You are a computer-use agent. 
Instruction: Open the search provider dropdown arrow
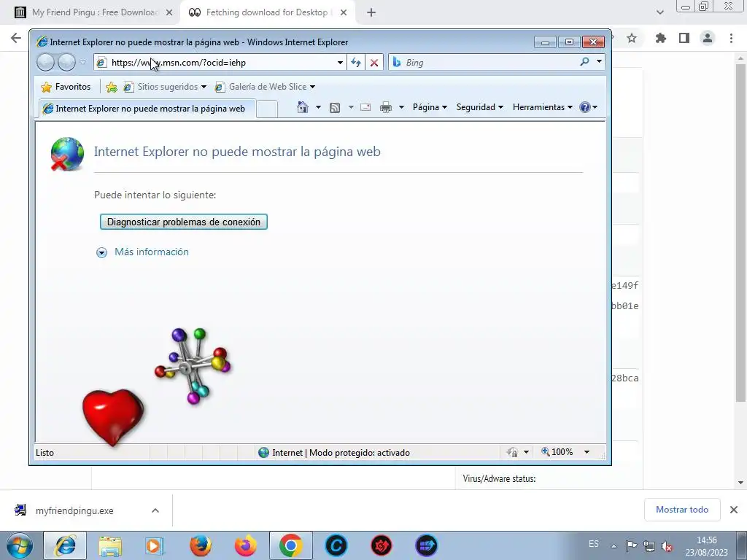[x=600, y=62]
